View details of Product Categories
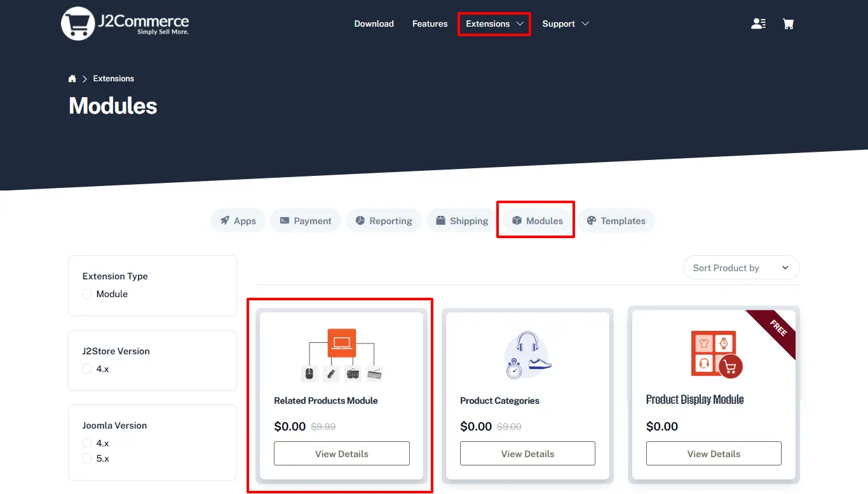This screenshot has height=494, width=868. [x=528, y=454]
